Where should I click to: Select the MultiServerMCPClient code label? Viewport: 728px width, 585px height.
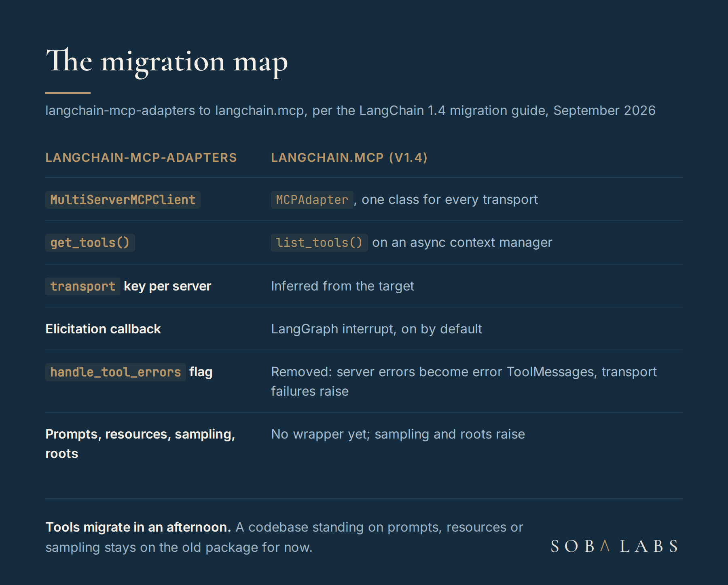[x=123, y=200]
